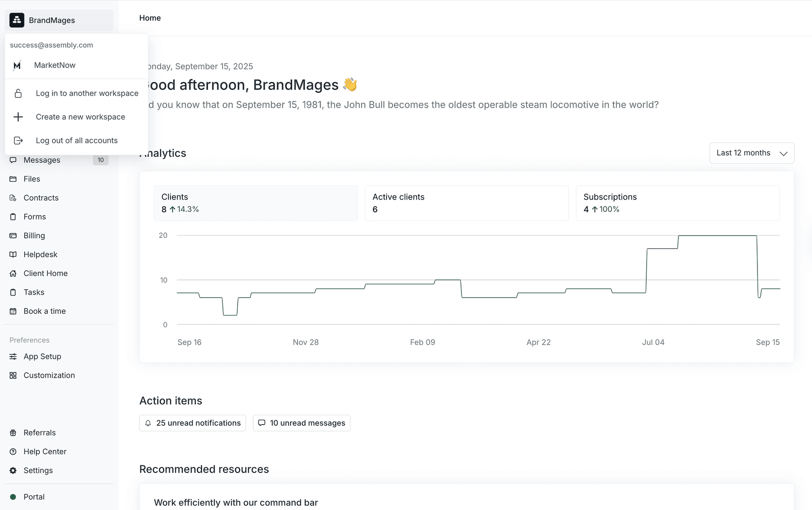The width and height of the screenshot is (812, 510).
Task: Open 25 unread notifications
Action: pos(192,423)
